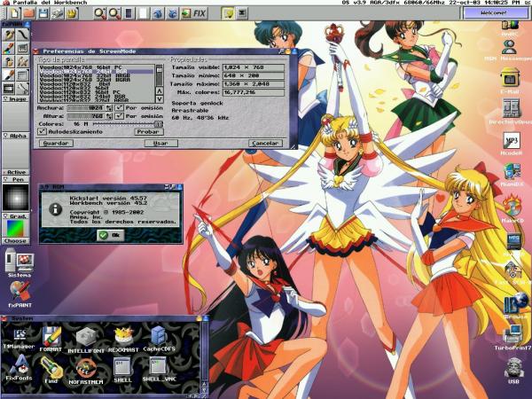Click the Altura height input field

86,116
